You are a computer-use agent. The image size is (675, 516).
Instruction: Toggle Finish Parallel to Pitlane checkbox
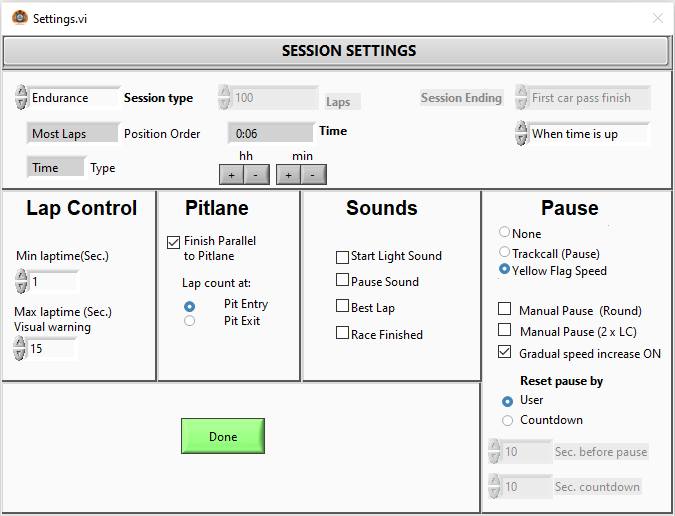174,242
